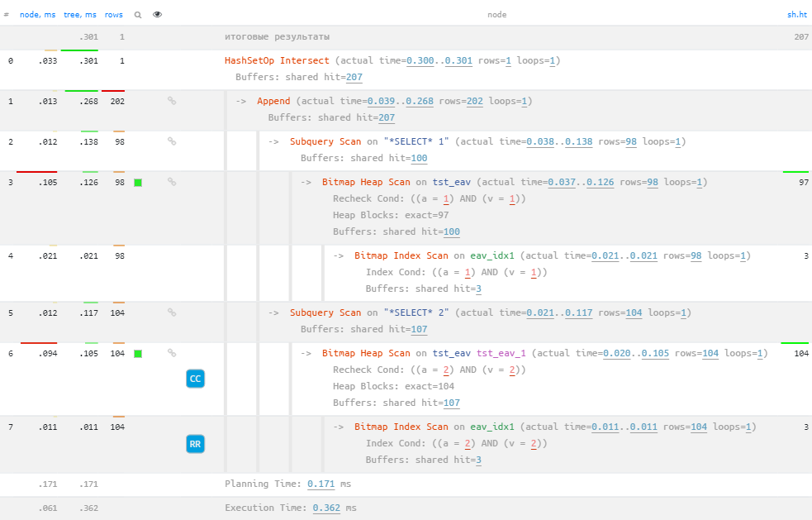Click green square on node 6 row
This screenshot has height=520, width=812.
point(138,354)
